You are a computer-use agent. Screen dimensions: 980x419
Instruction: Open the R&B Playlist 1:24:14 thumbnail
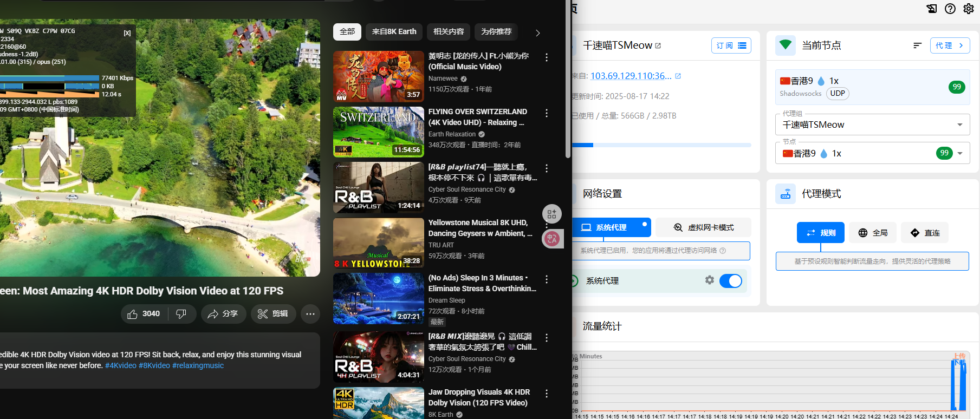pyautogui.click(x=379, y=188)
